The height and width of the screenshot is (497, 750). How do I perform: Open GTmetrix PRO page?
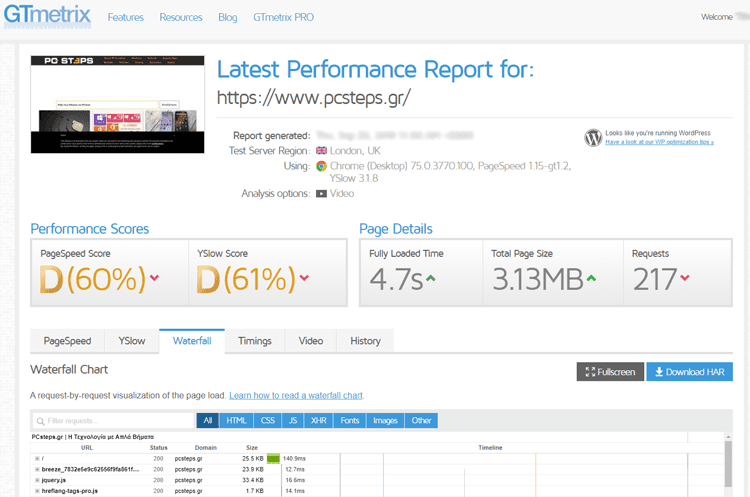(x=284, y=17)
